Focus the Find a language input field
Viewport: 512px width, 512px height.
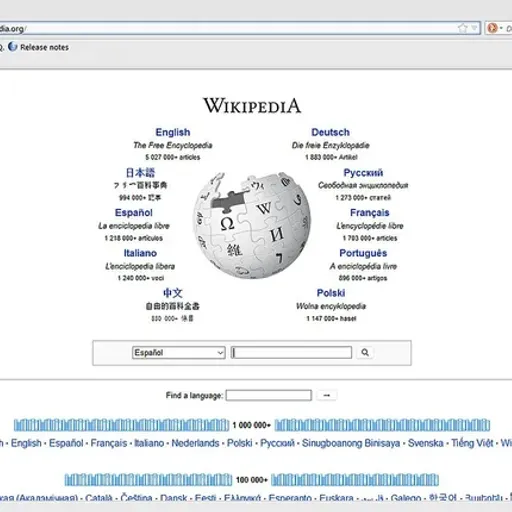tap(269, 395)
